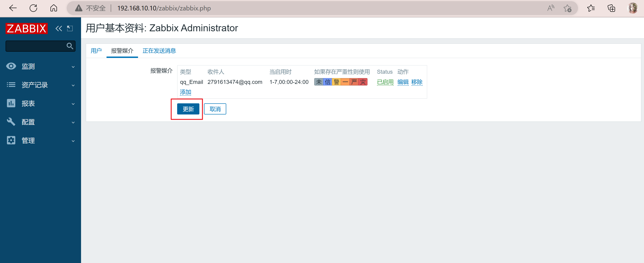Click 移除 for qq_Email media

coord(417,82)
